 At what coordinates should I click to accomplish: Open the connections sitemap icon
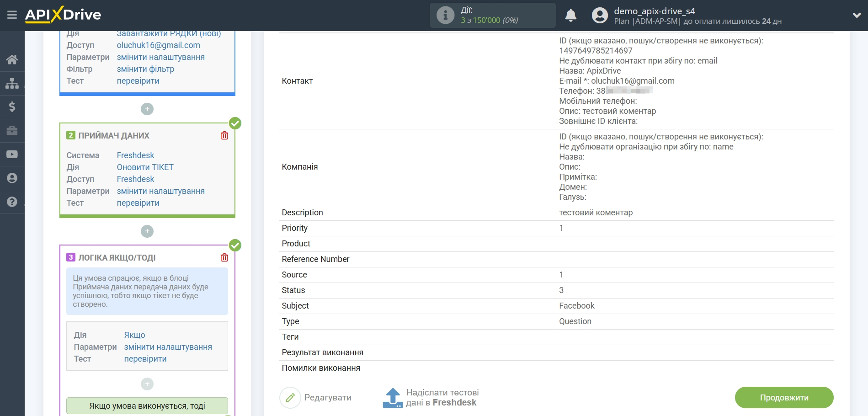12,83
